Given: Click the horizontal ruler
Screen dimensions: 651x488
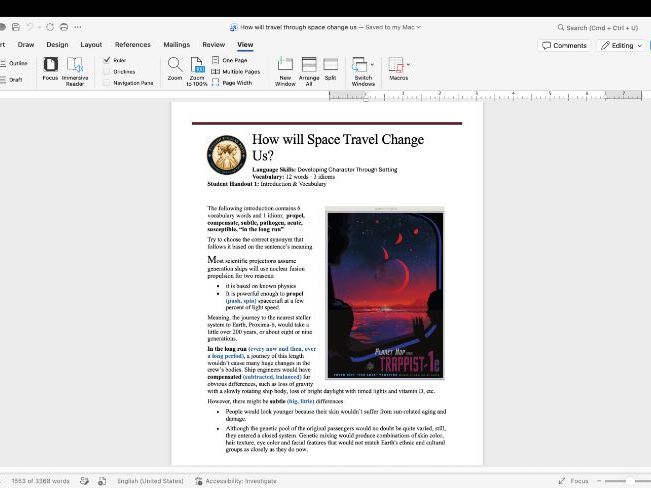Looking at the screenshot, I should 485,96.
